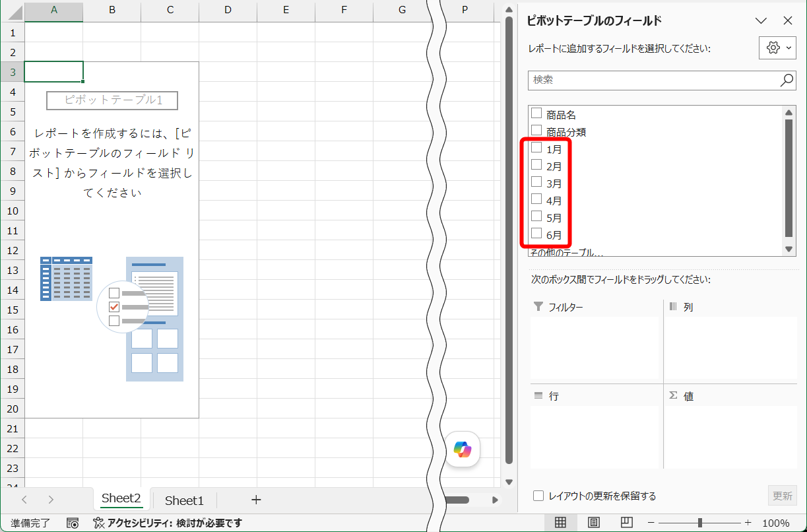Zoom out with minus button

652,523
